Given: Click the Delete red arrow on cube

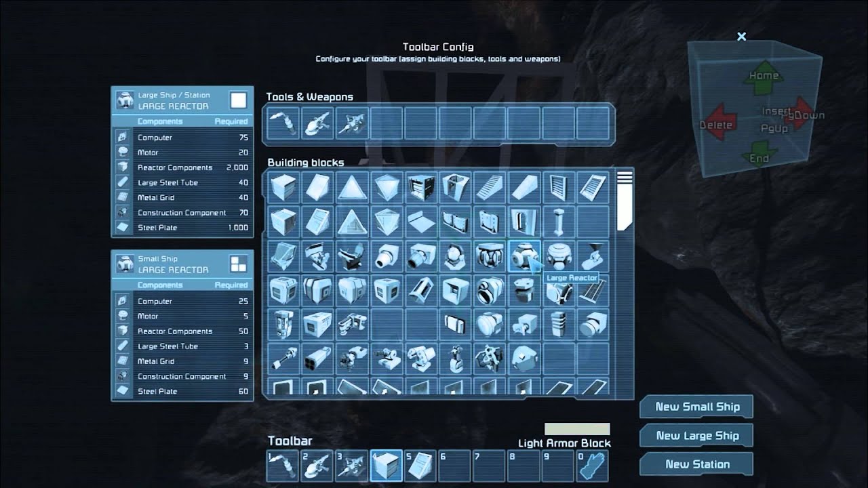Looking at the screenshot, I should 717,124.
